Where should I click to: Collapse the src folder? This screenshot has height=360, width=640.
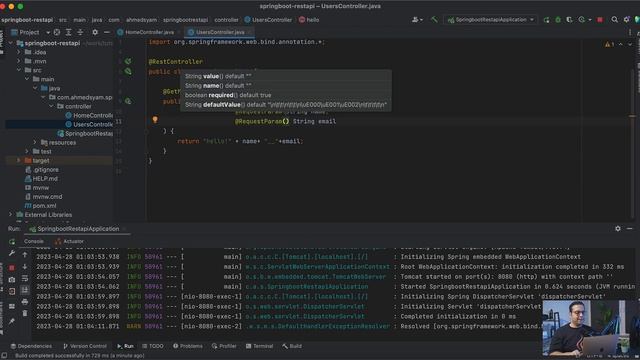click(19, 70)
